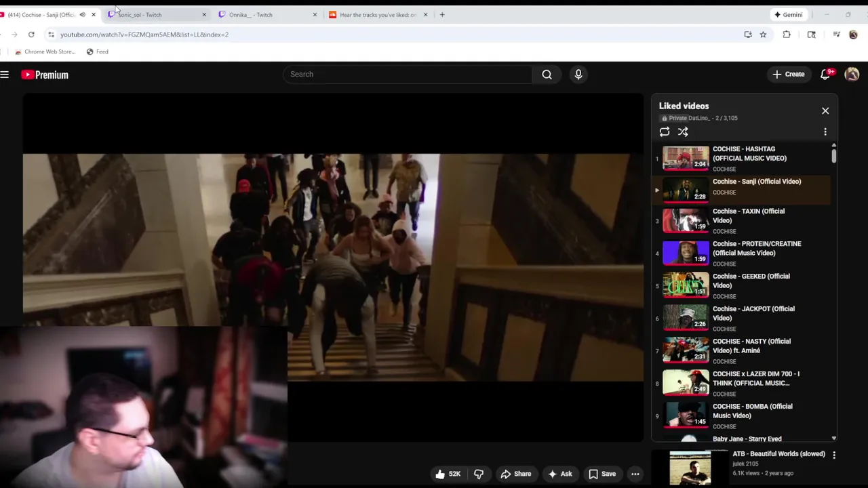Open Chrome side panel icon in toolbar
The image size is (868, 488).
[811, 35]
